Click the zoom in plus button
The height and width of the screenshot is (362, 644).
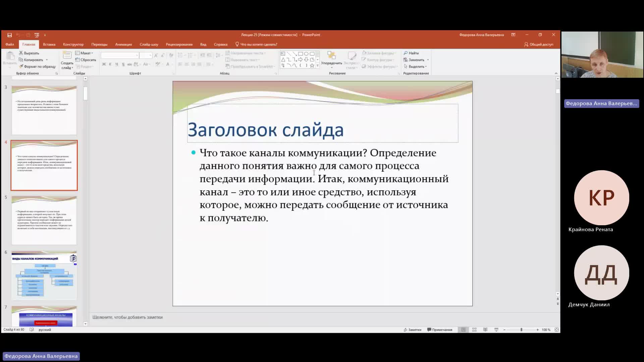[537, 330]
